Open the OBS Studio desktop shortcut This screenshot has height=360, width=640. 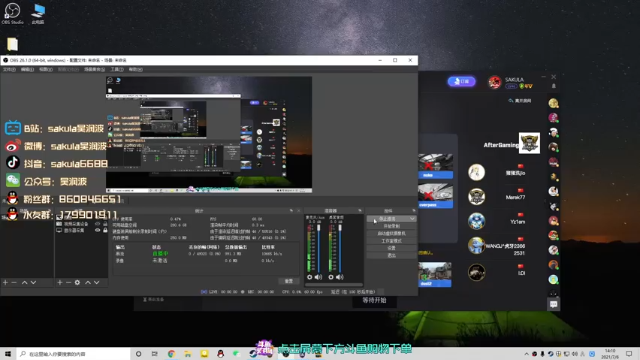[12, 13]
